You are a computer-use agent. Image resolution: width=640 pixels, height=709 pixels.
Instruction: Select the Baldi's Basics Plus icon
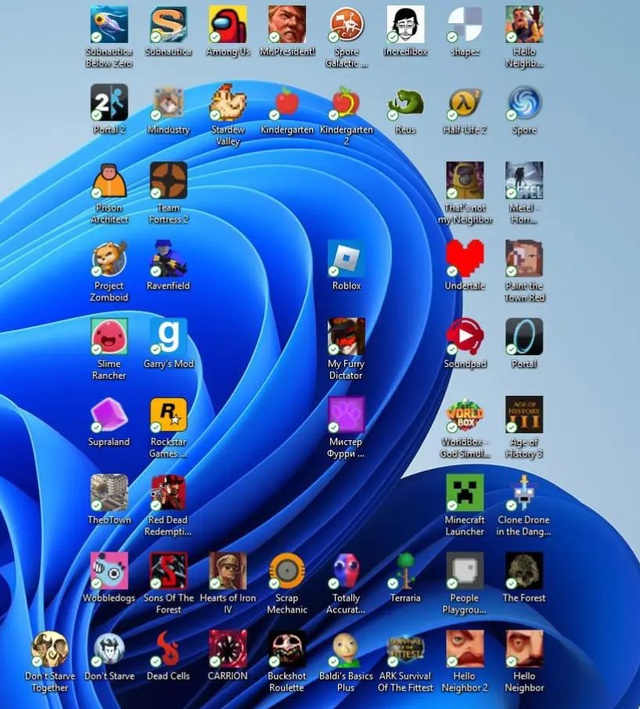[346, 649]
